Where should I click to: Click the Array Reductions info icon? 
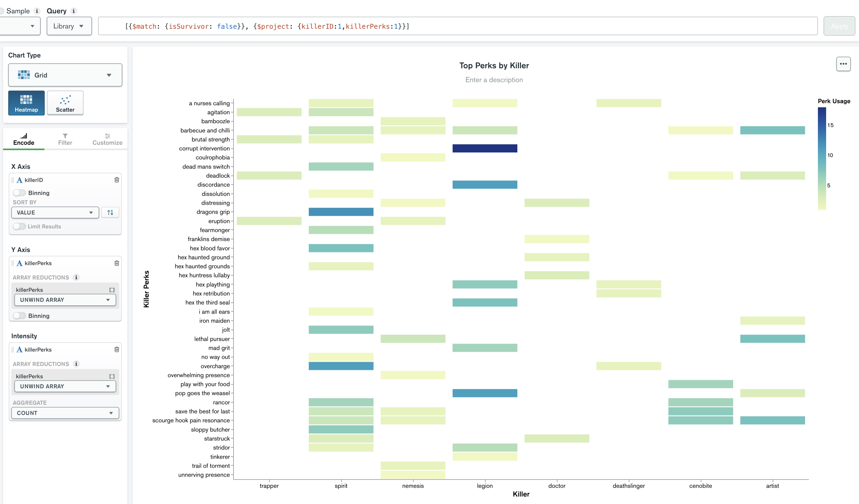(76, 277)
